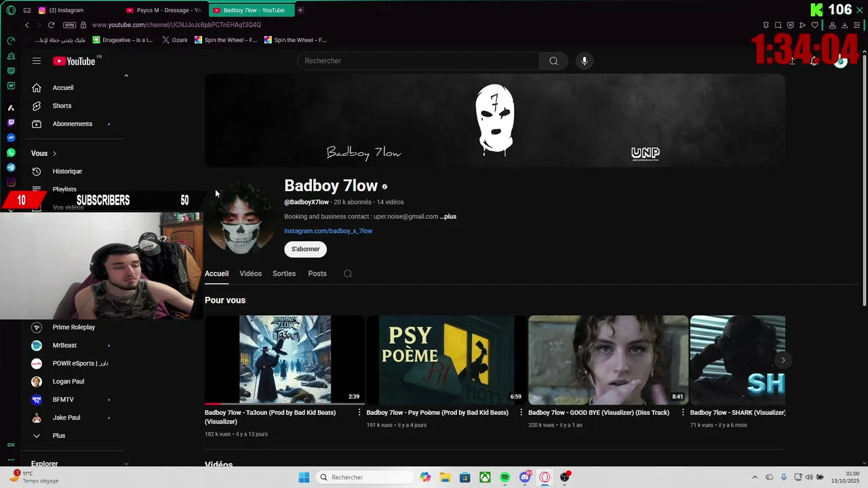Open the Twitch panel in the Opera sidebar
868x488 pixels.
11,123
